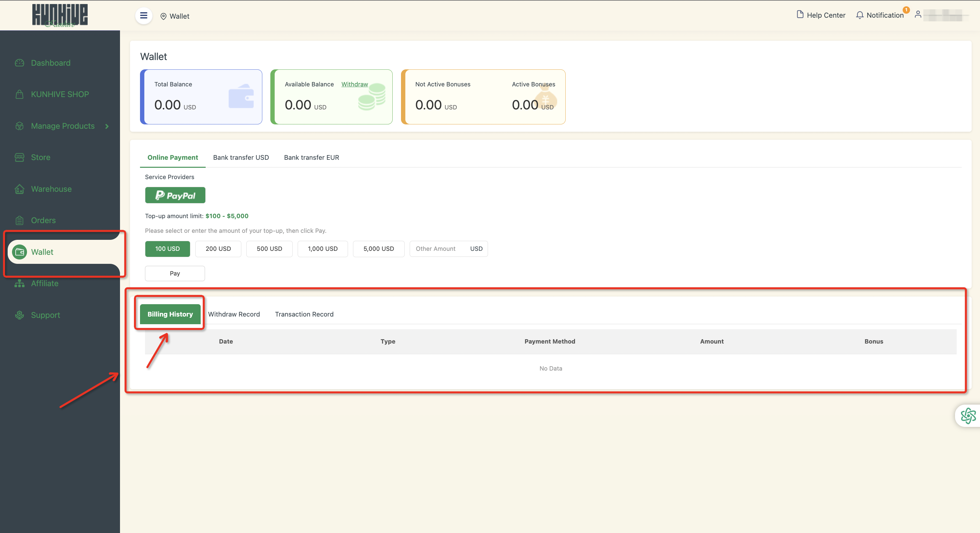Choose the 5,000 USD top-up amount
Image resolution: width=980 pixels, height=533 pixels.
pyautogui.click(x=378, y=248)
